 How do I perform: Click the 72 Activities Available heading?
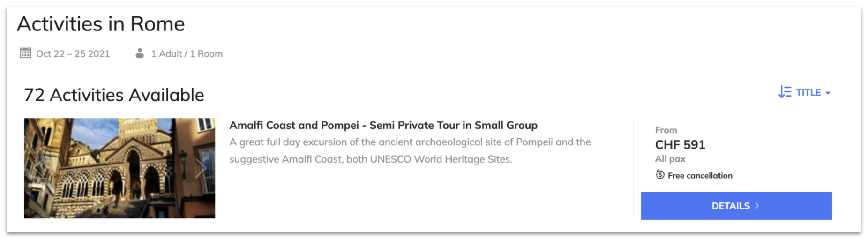(114, 95)
